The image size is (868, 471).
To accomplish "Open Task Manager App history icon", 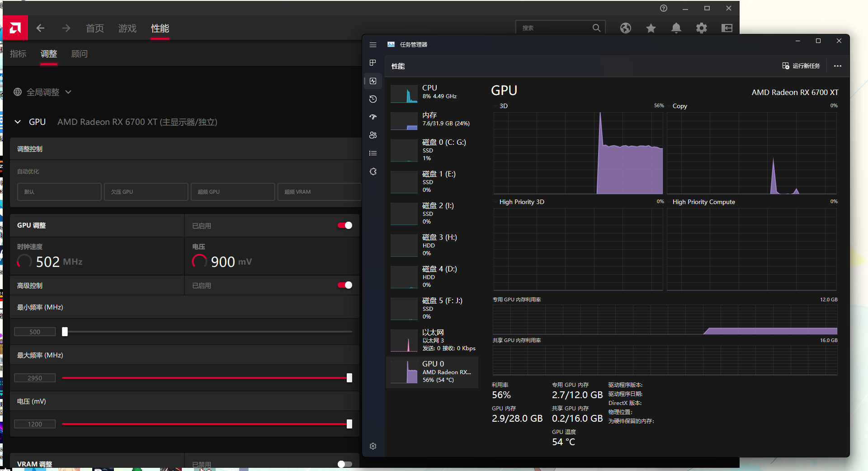I will click(x=373, y=99).
